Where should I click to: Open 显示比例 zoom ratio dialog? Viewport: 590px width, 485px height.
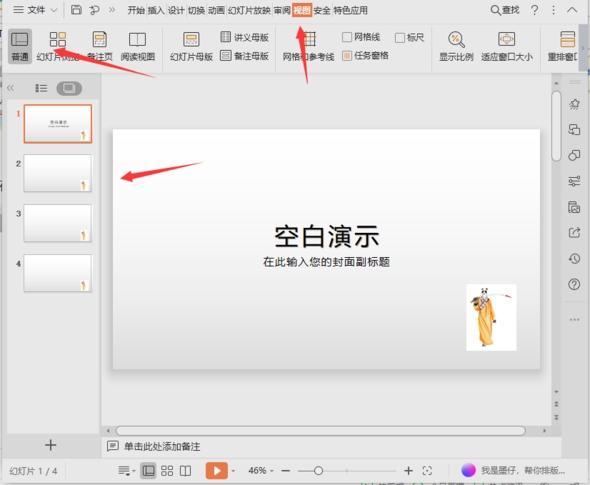click(x=456, y=46)
